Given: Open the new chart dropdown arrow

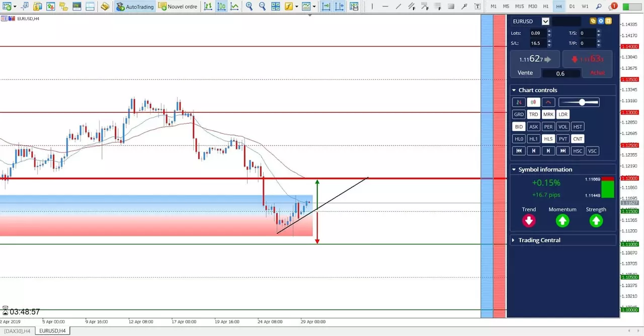Looking at the screenshot, I should tap(15, 7).
